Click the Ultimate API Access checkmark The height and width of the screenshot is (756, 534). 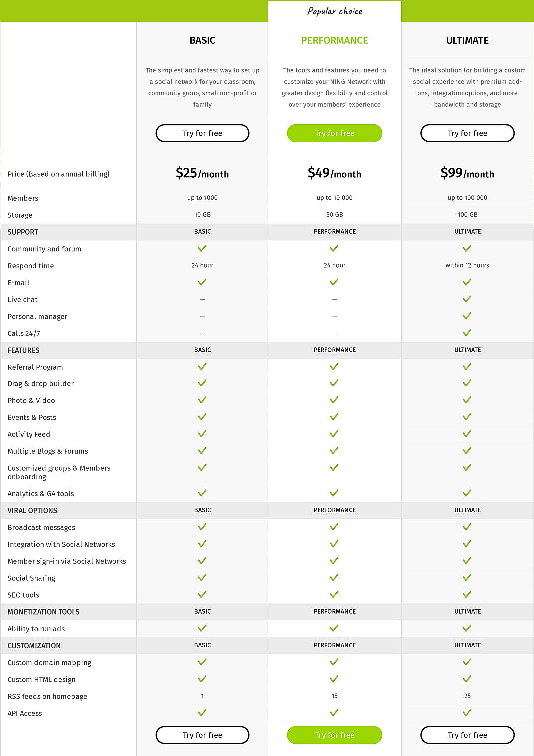pyautogui.click(x=467, y=712)
